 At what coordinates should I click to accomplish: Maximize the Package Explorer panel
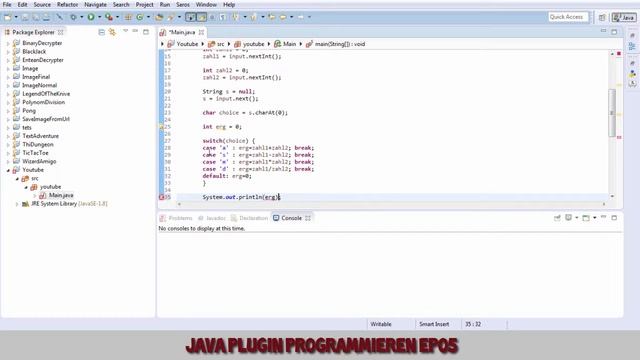pyautogui.click(x=146, y=31)
